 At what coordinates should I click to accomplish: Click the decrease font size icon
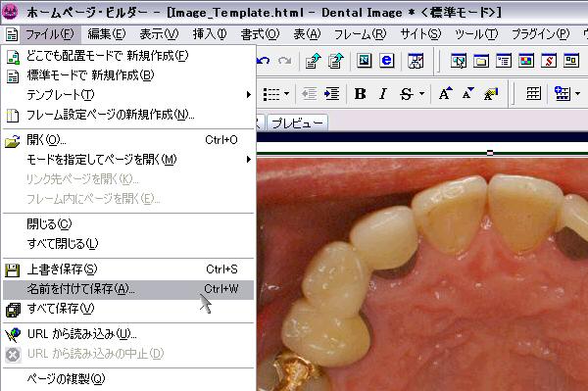(x=467, y=94)
